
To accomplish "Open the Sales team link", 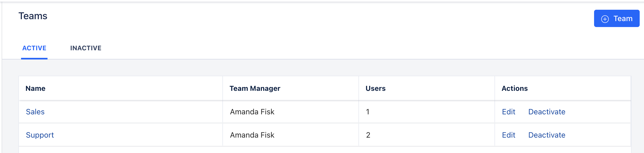I will coord(35,112).
